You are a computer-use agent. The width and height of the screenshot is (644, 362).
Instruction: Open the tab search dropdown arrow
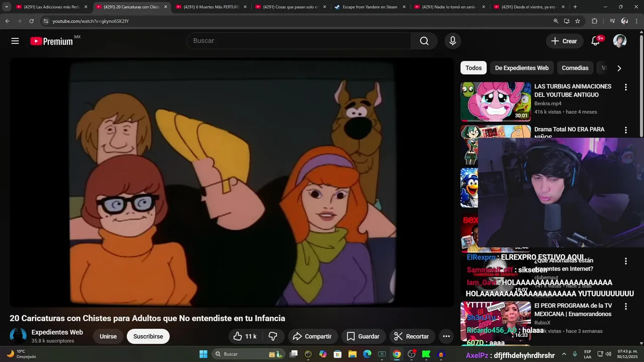(7, 7)
